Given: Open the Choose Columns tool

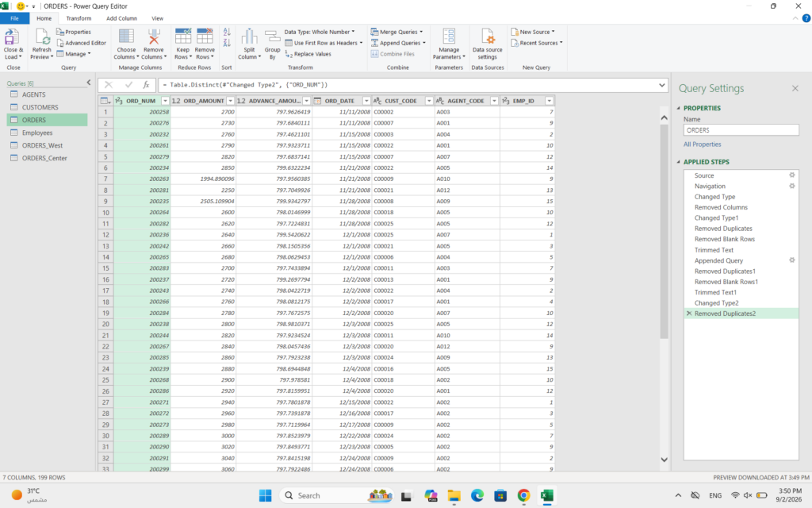Looking at the screenshot, I should (126, 37).
